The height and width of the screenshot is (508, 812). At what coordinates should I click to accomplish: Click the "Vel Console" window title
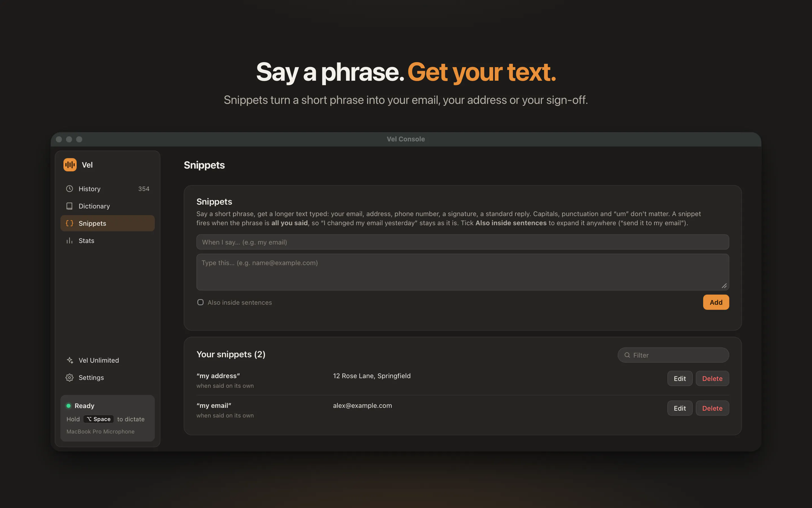(406, 139)
